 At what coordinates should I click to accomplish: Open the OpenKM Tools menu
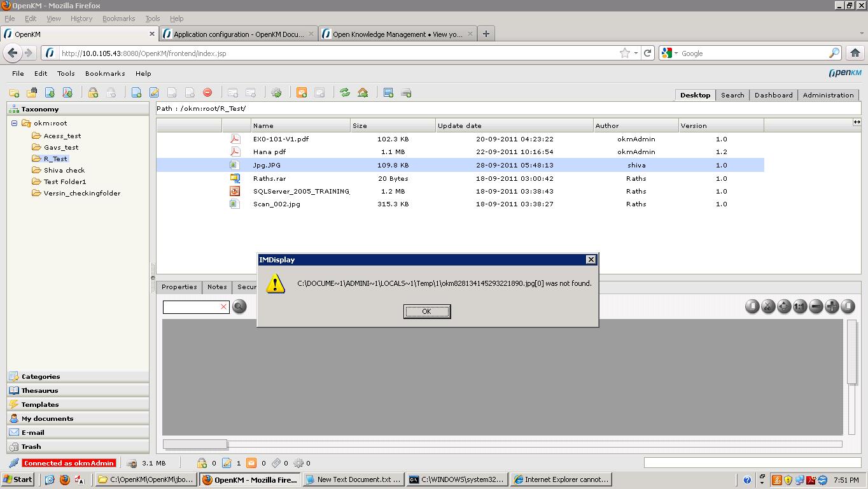click(x=66, y=74)
